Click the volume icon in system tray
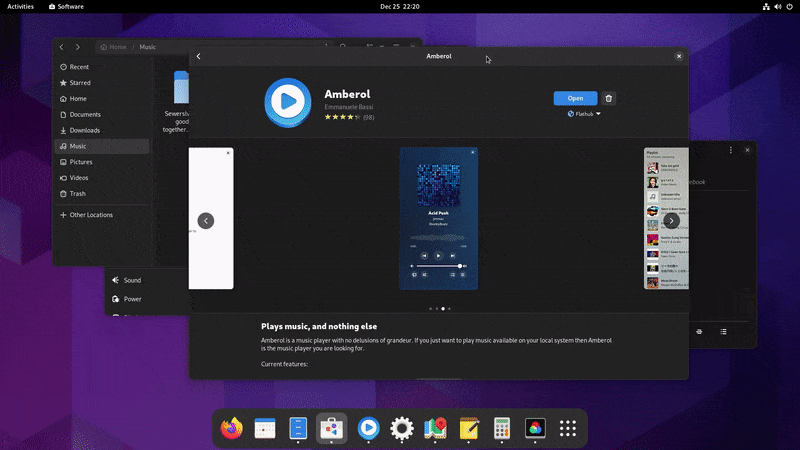 778,7
